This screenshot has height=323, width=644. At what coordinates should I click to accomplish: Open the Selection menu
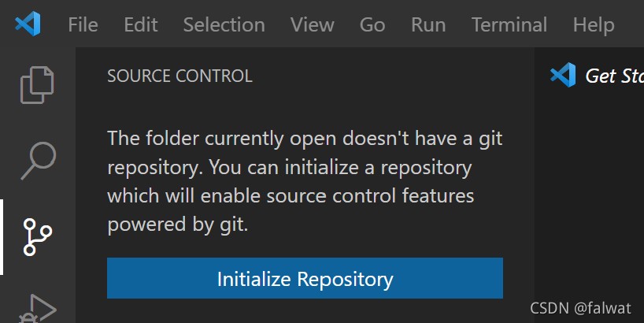coord(224,24)
